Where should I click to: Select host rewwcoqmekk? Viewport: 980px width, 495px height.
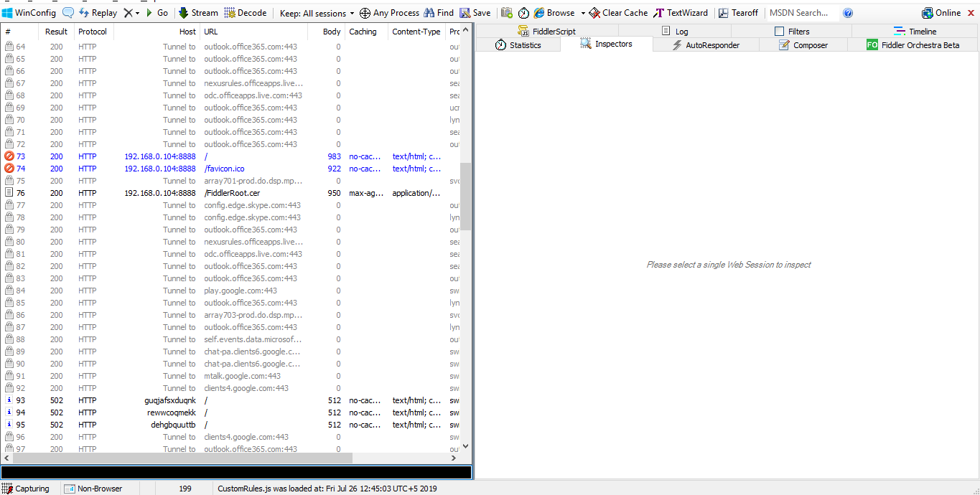172,412
